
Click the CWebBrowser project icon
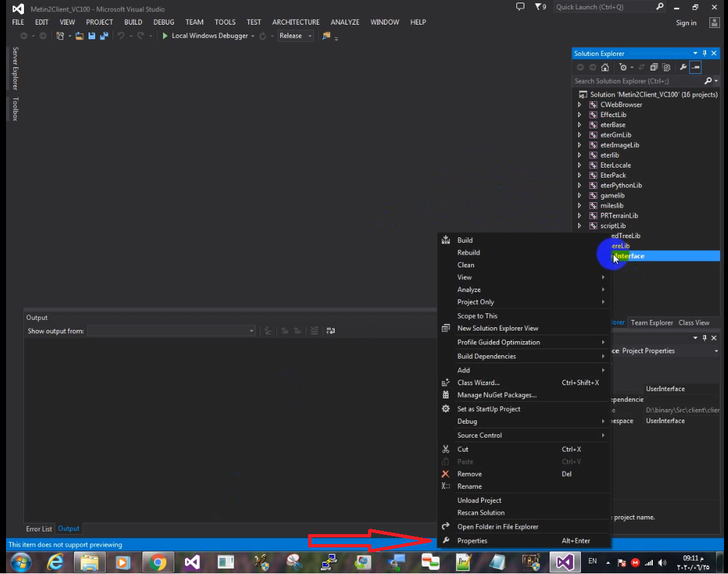click(x=593, y=105)
